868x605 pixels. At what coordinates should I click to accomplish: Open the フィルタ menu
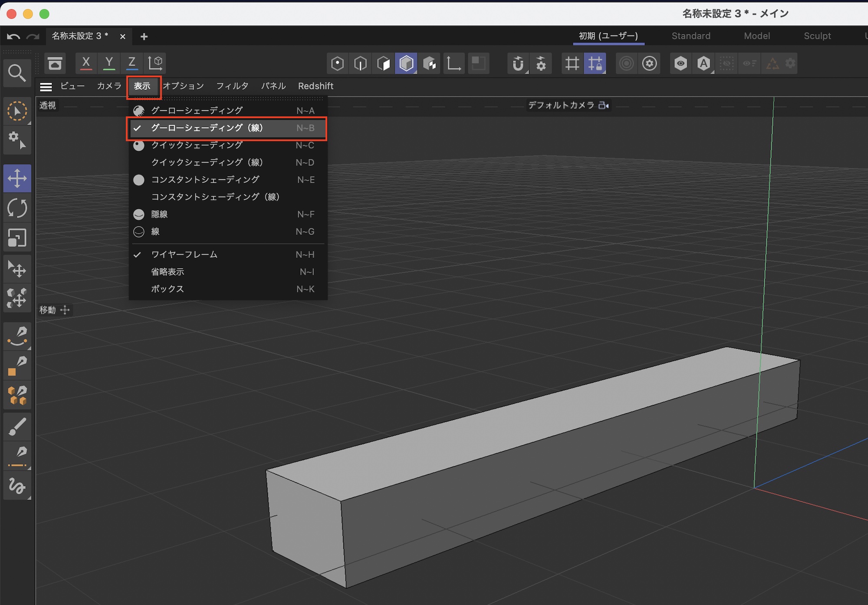[232, 86]
